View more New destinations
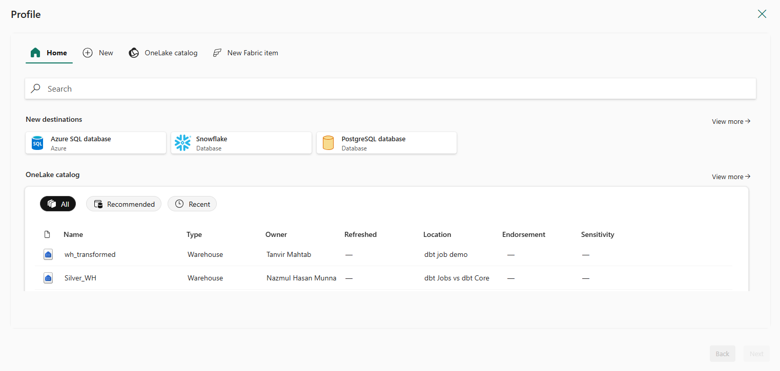 click(731, 121)
